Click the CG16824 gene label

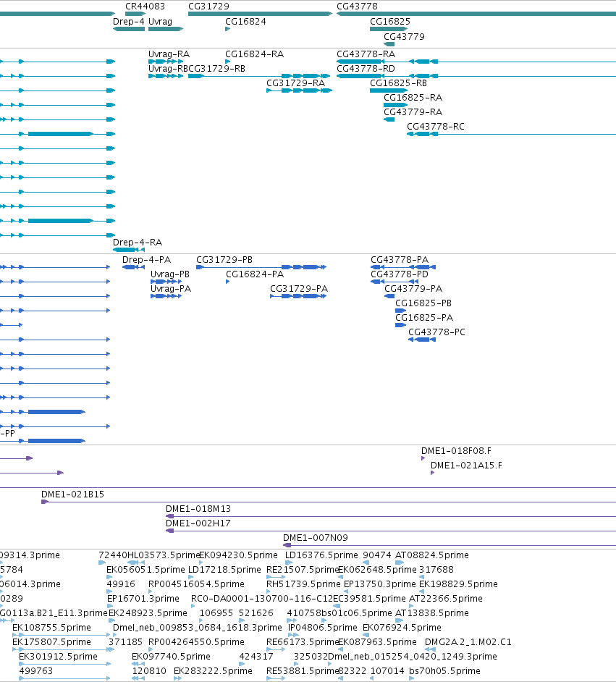pos(245,21)
